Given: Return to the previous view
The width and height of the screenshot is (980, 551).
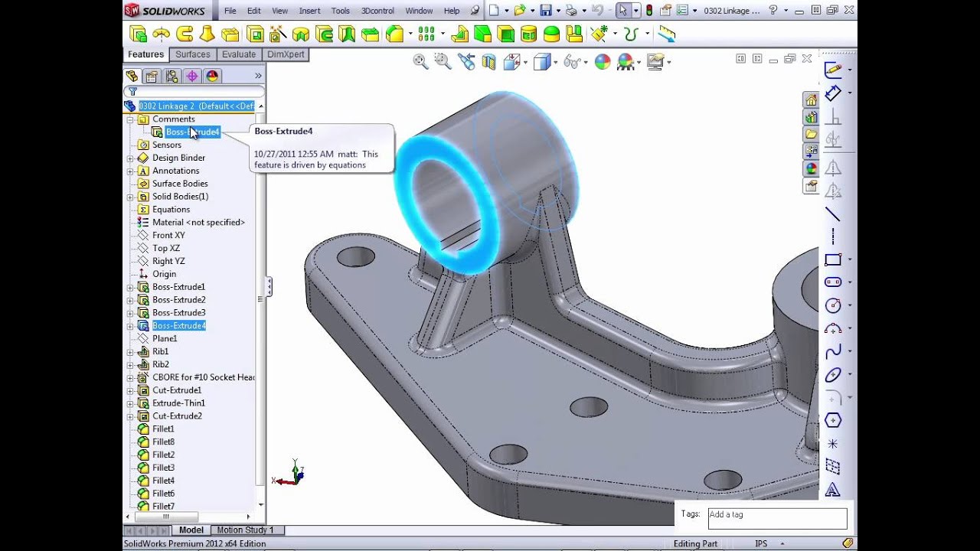Looking at the screenshot, I should [465, 62].
